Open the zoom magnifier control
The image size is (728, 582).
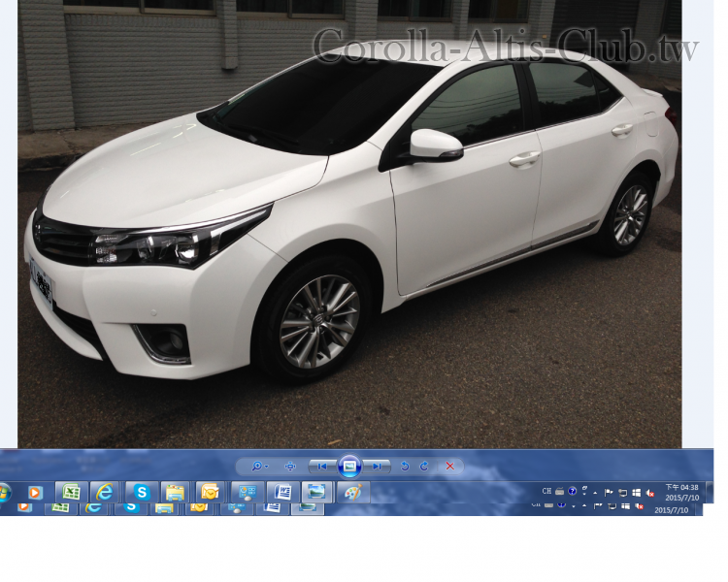(259, 466)
